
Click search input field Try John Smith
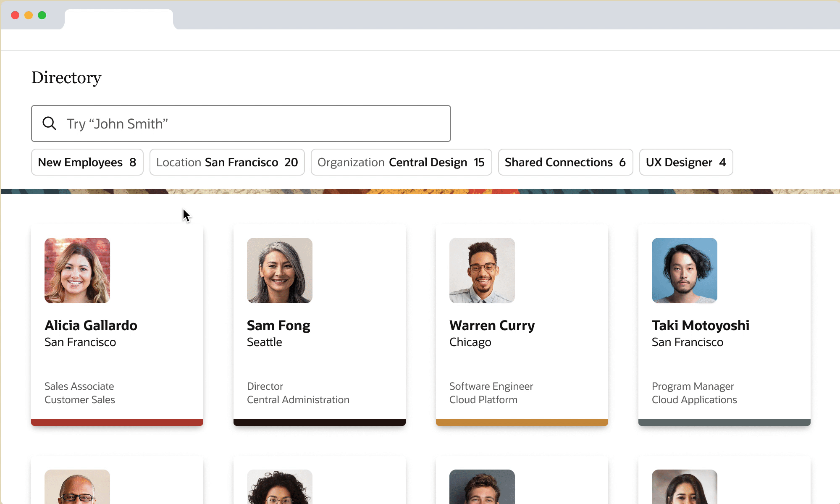pos(241,123)
